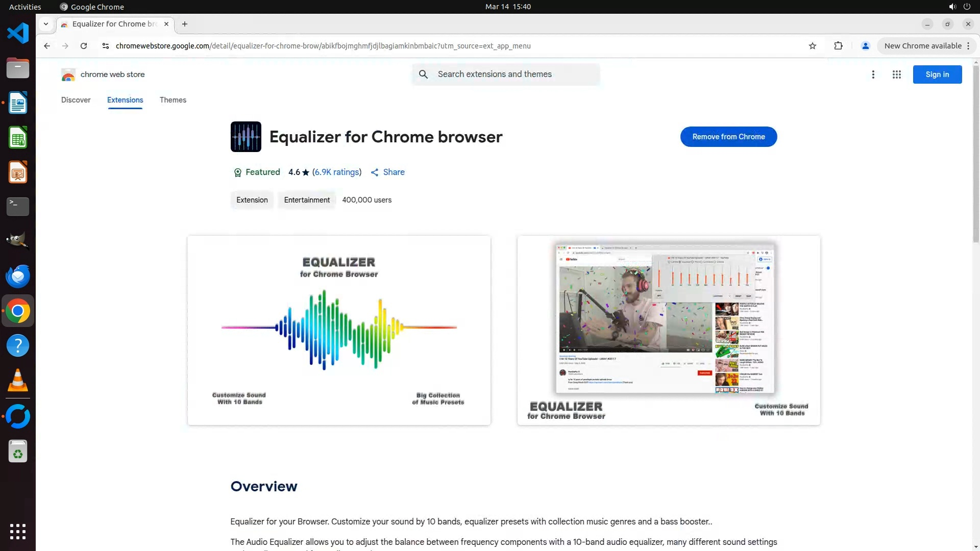Click Remove from Chrome button
The width and height of the screenshot is (980, 551).
coord(728,137)
